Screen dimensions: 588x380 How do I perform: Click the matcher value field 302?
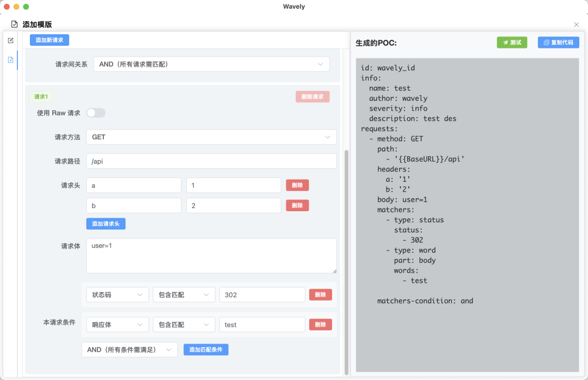point(262,295)
